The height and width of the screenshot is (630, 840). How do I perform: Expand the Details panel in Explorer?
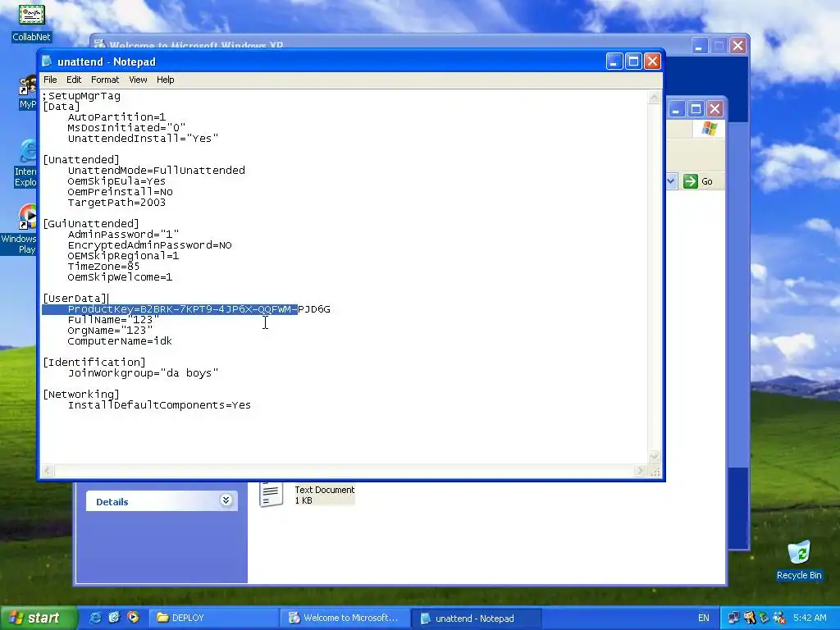tap(226, 500)
